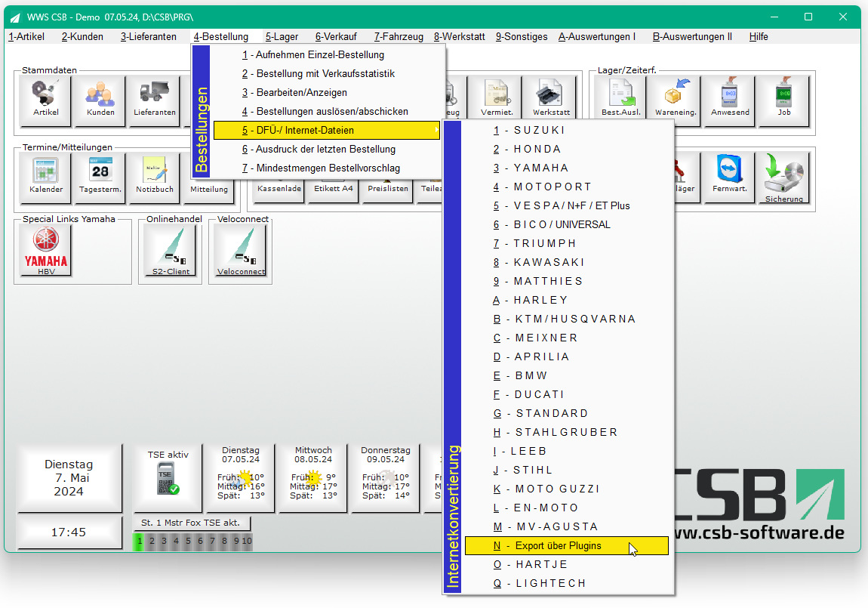Viewport: 868px width, 608px height.
Task: Open Yamaha HBV special link
Action: (x=46, y=250)
